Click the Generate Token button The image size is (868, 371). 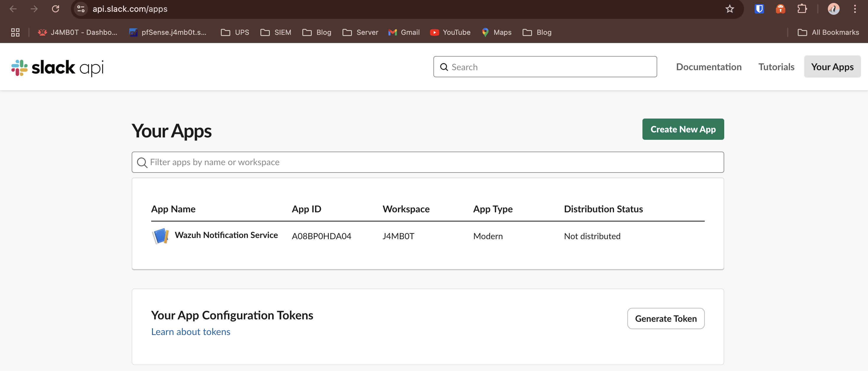coord(665,319)
